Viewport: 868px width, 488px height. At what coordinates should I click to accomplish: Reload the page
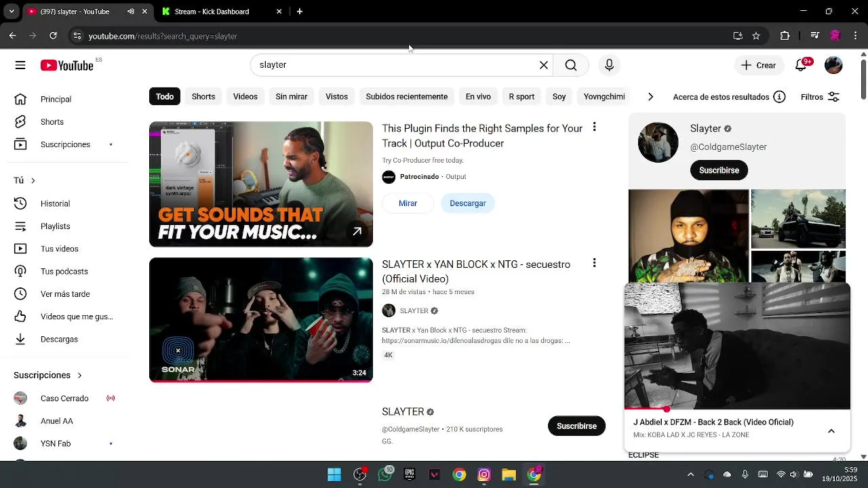(x=53, y=36)
